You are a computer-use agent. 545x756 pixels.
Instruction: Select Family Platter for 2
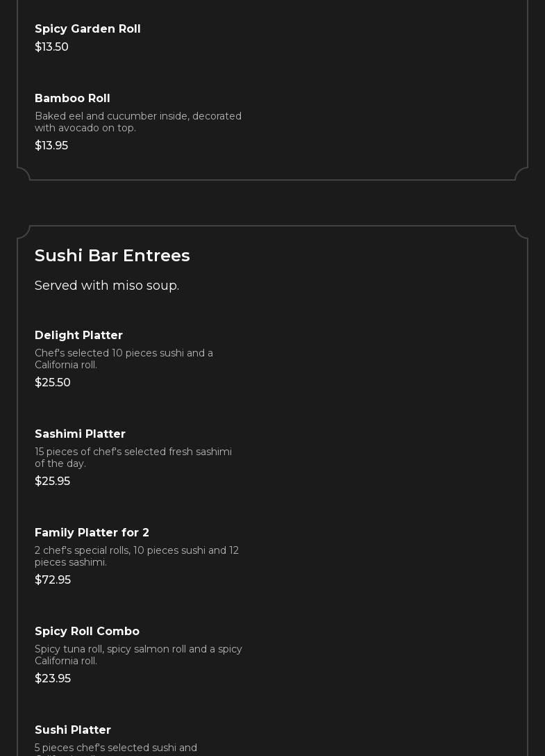pos(92,532)
